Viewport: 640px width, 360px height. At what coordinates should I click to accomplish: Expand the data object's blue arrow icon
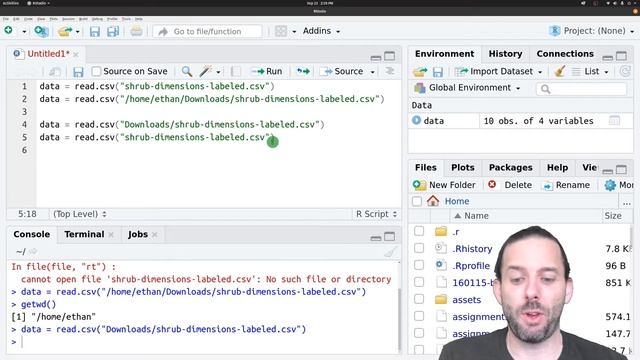pyautogui.click(x=416, y=120)
